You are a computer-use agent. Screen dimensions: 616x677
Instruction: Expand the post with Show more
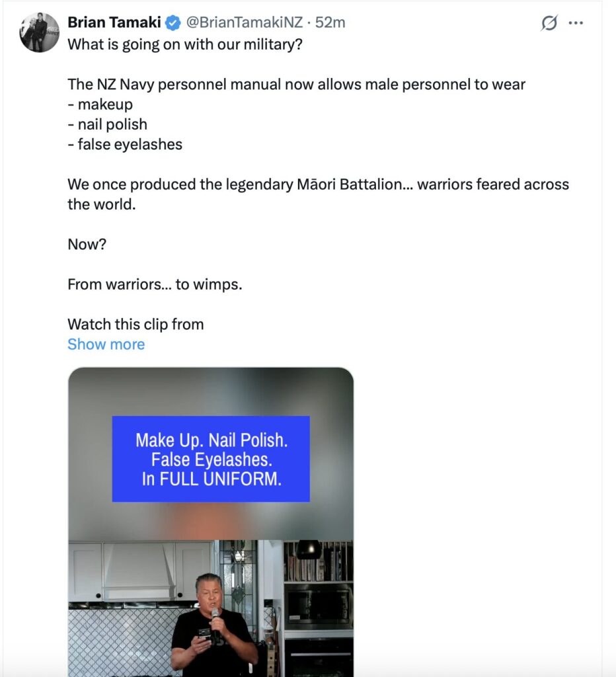106,344
